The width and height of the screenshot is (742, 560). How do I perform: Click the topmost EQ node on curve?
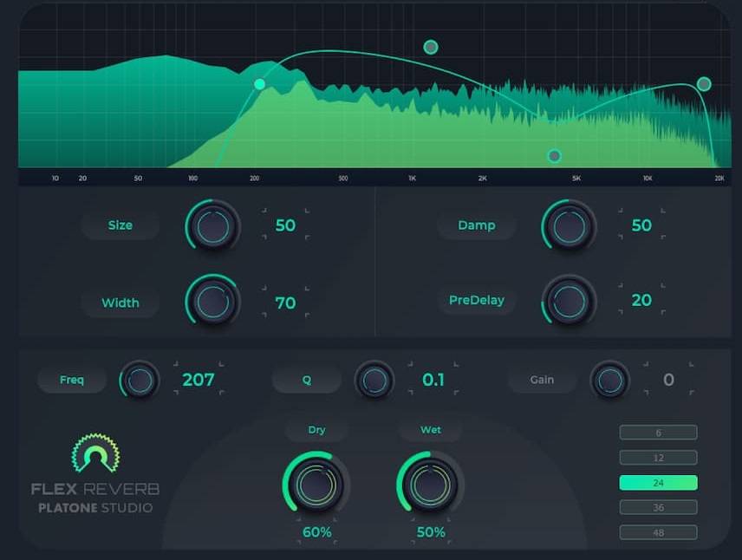(x=431, y=47)
